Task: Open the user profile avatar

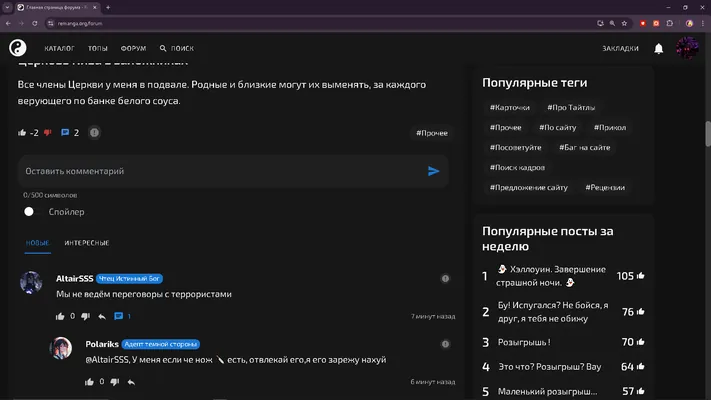Action: (x=687, y=48)
